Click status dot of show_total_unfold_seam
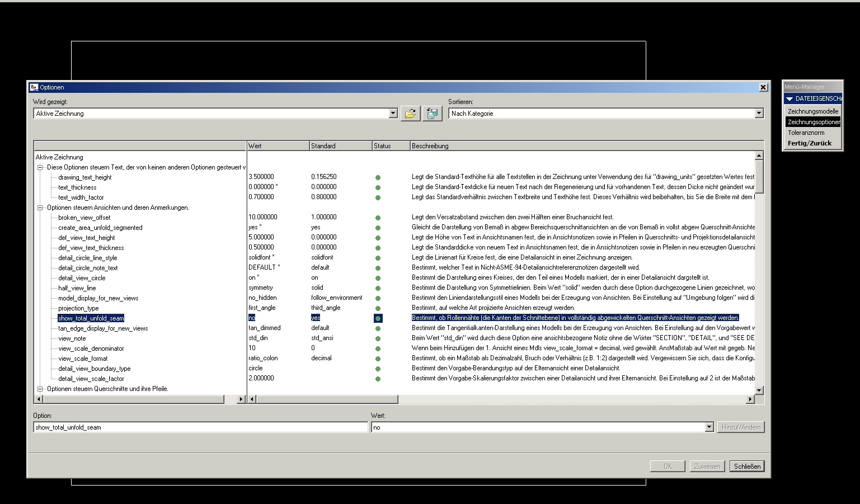 point(378,318)
